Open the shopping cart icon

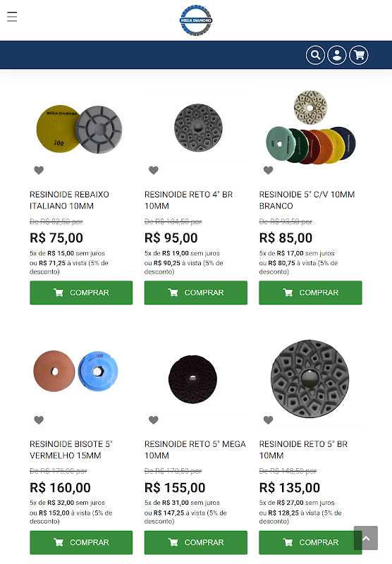(x=359, y=55)
